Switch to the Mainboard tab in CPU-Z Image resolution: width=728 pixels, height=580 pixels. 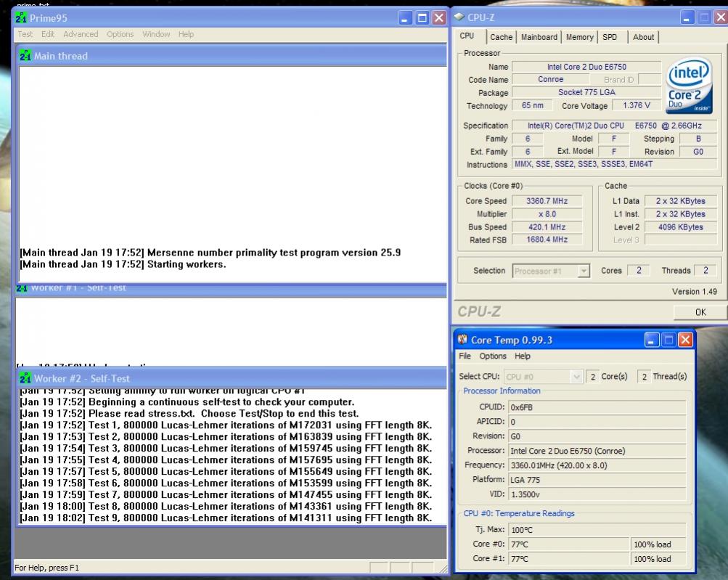pos(539,37)
